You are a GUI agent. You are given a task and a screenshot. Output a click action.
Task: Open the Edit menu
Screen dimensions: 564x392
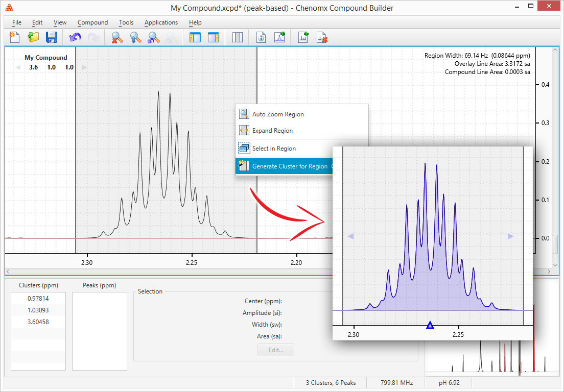pos(37,22)
